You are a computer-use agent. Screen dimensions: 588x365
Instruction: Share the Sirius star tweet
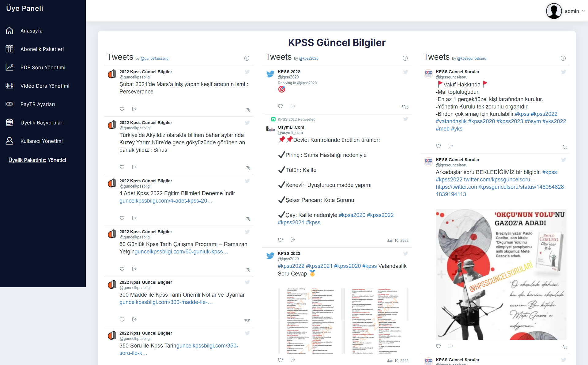[x=134, y=167]
